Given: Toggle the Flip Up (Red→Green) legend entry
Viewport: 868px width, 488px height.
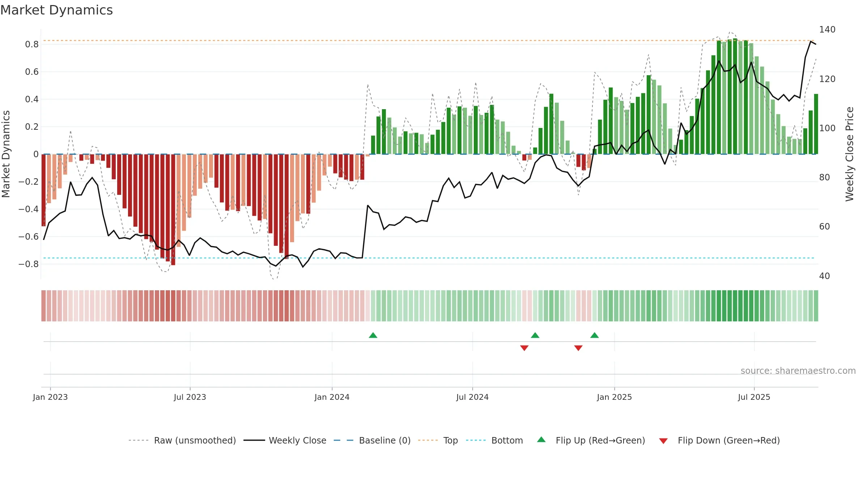Looking at the screenshot, I should click(591, 440).
